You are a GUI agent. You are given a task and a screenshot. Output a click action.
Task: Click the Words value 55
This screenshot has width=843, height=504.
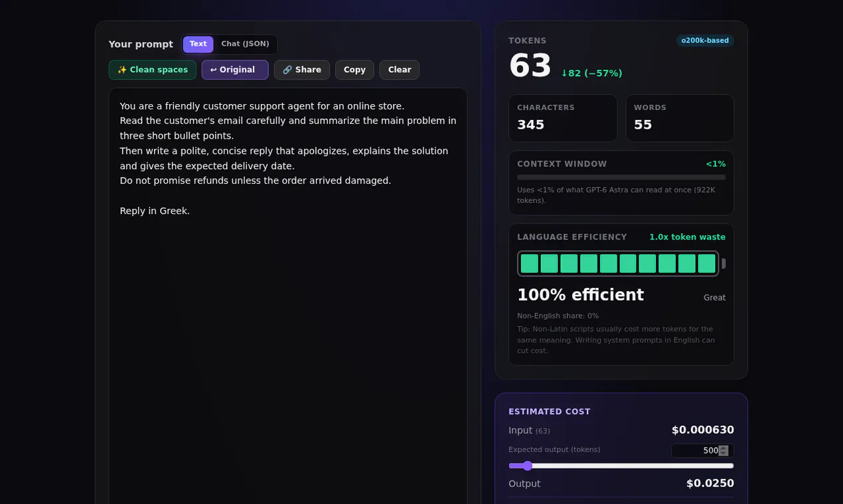click(643, 125)
